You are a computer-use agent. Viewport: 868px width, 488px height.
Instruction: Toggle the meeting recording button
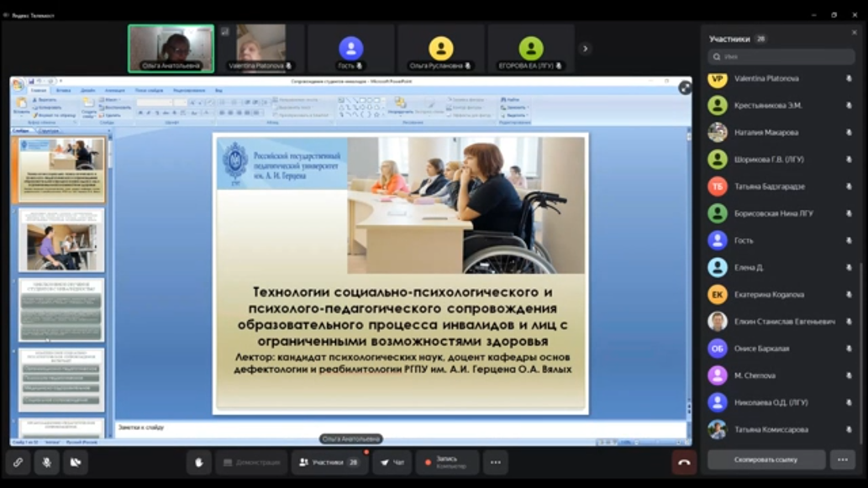[x=447, y=462]
